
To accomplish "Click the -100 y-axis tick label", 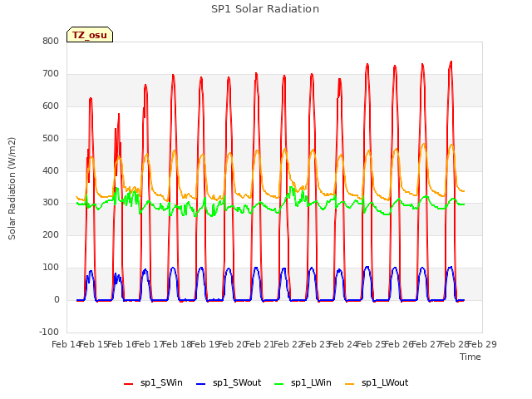I will (x=49, y=332).
